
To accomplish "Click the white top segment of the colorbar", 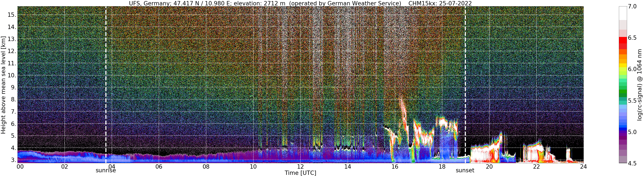I will (x=623, y=13).
